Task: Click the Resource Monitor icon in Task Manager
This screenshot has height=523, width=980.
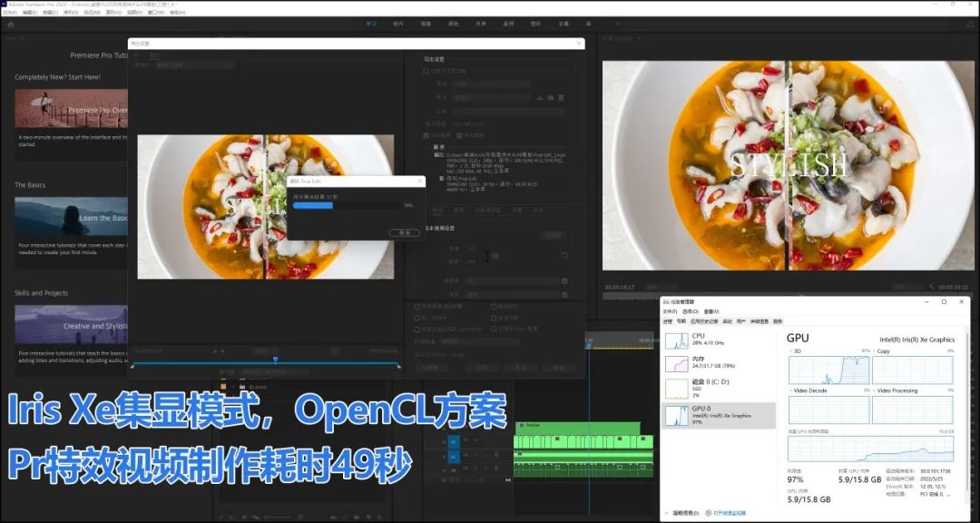Action: coord(708,513)
